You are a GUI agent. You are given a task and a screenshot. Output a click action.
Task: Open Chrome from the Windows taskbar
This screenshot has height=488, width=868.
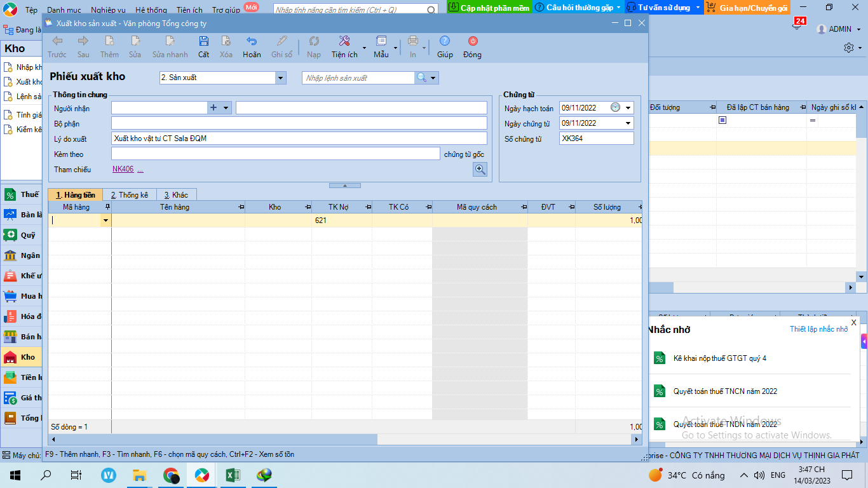(171, 475)
